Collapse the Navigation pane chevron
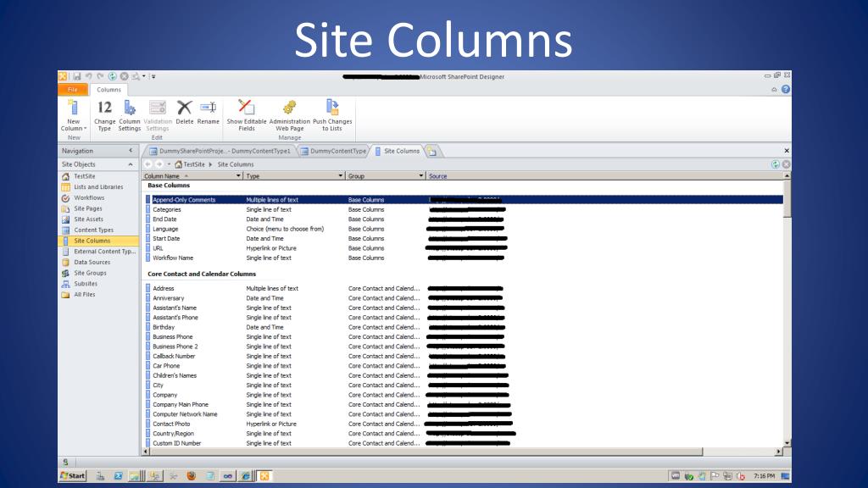 tap(131, 151)
